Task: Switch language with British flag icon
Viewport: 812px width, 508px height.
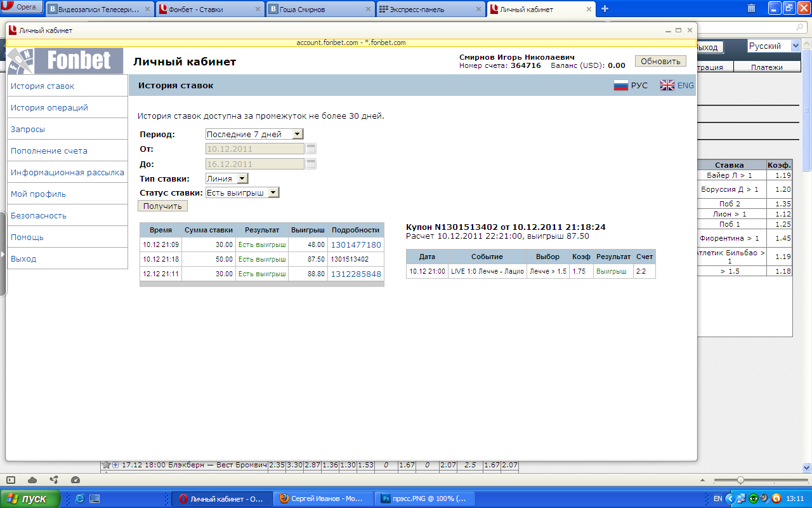Action: (667, 85)
